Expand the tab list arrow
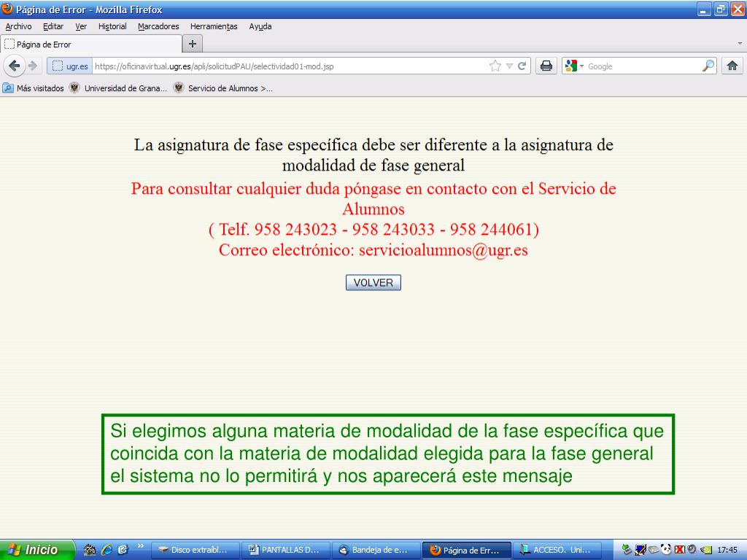This screenshot has width=747, height=560. click(740, 43)
